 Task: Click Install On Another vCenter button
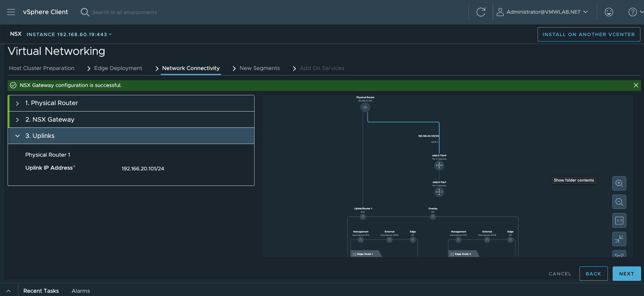click(x=589, y=34)
